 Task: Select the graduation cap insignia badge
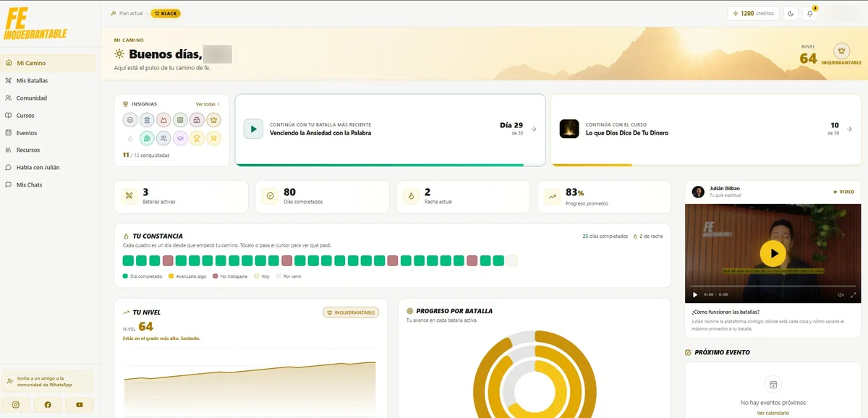180,138
